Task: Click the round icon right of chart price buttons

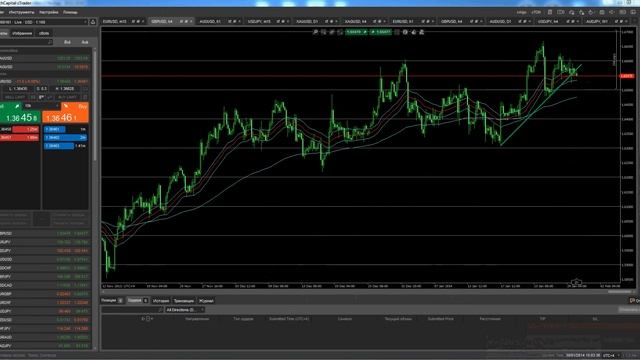Action: (x=405, y=32)
